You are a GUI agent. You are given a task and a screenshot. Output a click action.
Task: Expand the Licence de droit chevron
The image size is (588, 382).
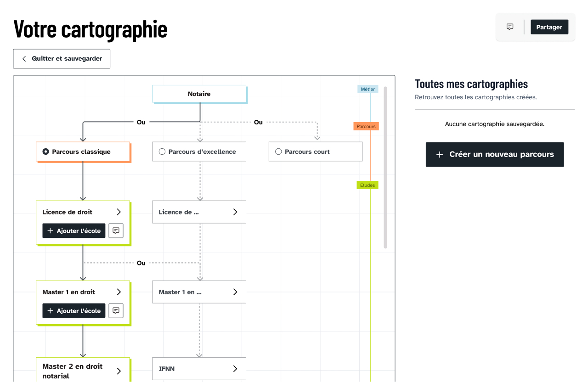[119, 212]
